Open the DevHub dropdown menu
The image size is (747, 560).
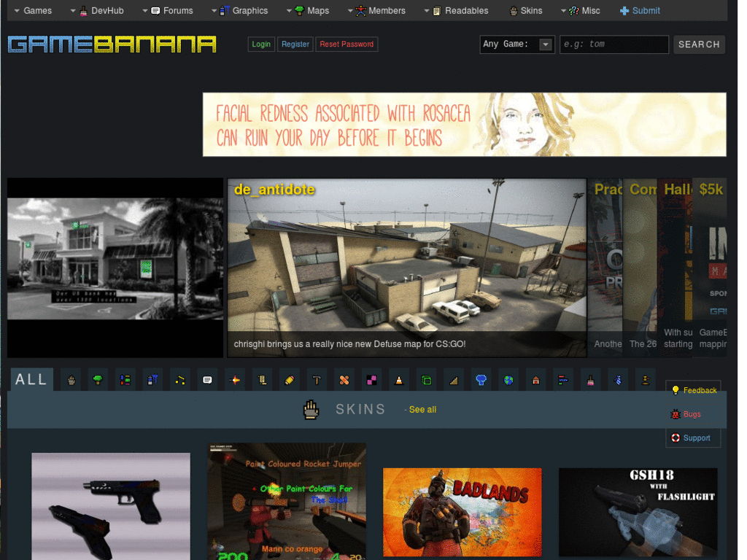click(x=98, y=10)
